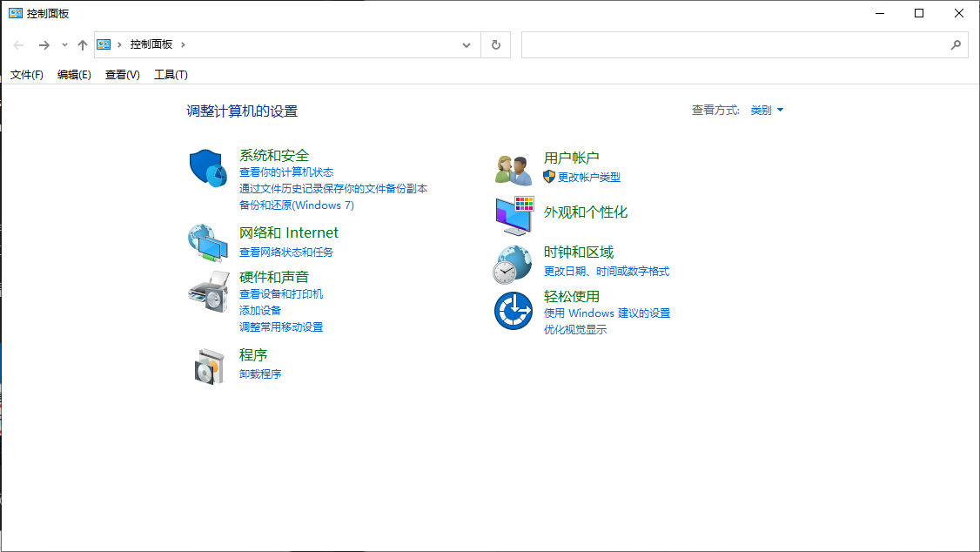The width and height of the screenshot is (980, 552).
Task: Open the recent locations dropdown arrow
Action: (64, 45)
